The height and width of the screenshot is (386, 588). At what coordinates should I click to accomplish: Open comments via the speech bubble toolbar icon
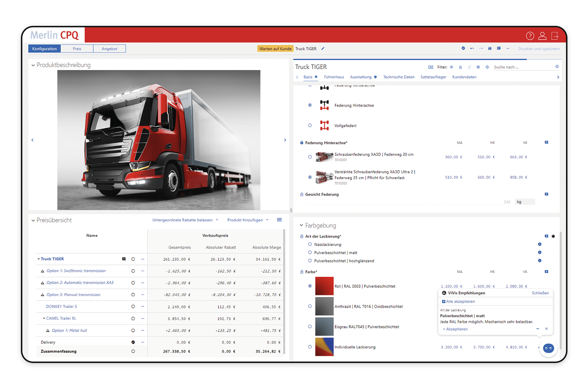click(x=499, y=49)
